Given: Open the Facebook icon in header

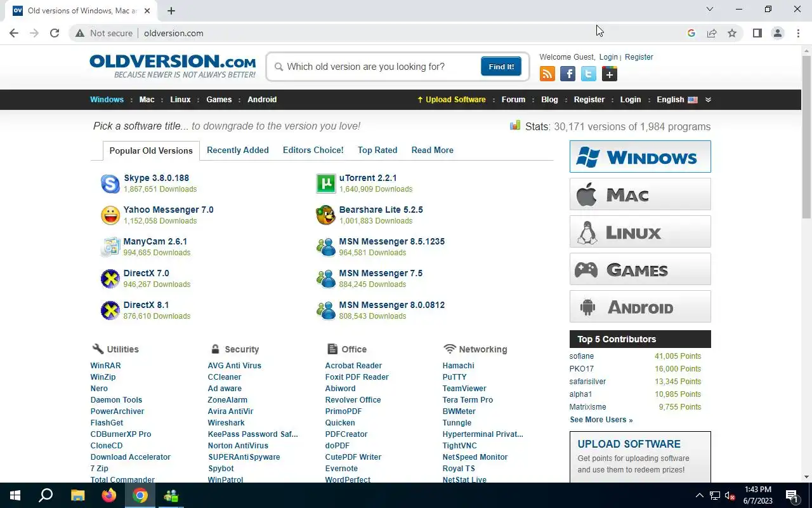Looking at the screenshot, I should [x=568, y=74].
